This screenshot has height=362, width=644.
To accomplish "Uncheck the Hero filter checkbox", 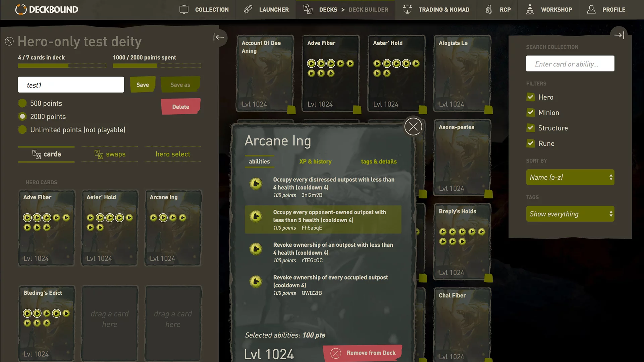I will click(531, 97).
